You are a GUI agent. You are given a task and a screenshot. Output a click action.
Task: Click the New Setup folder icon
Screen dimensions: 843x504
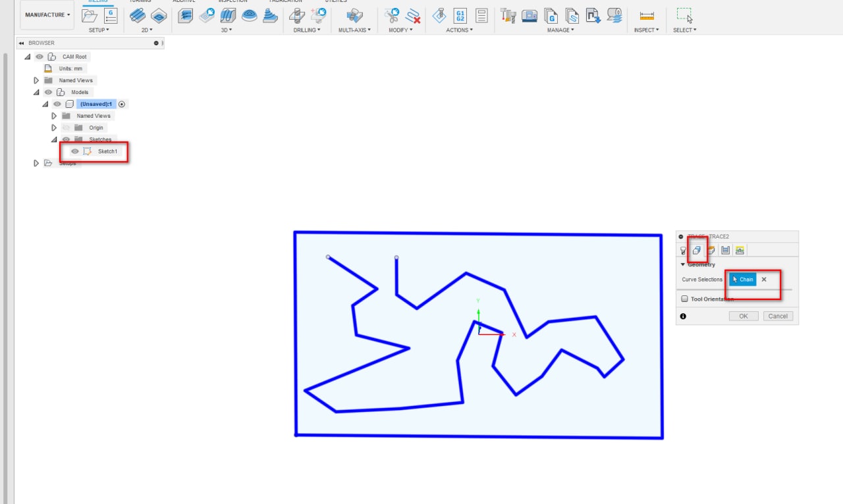tap(90, 16)
